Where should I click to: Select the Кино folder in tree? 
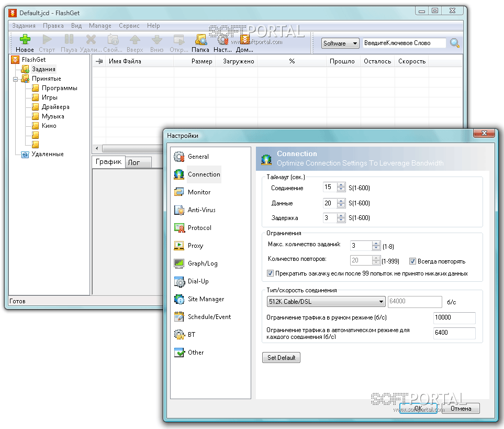coord(49,126)
